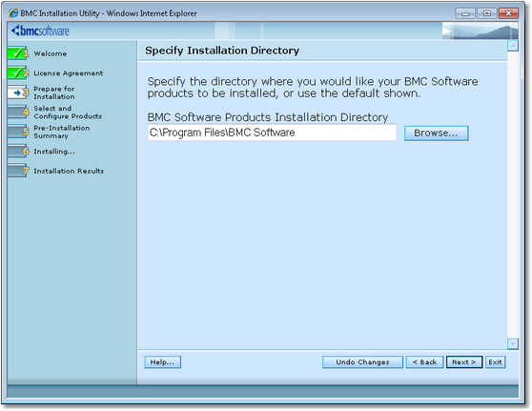The image size is (532, 411).
Task: Maximize the browser window
Action: click(487, 13)
